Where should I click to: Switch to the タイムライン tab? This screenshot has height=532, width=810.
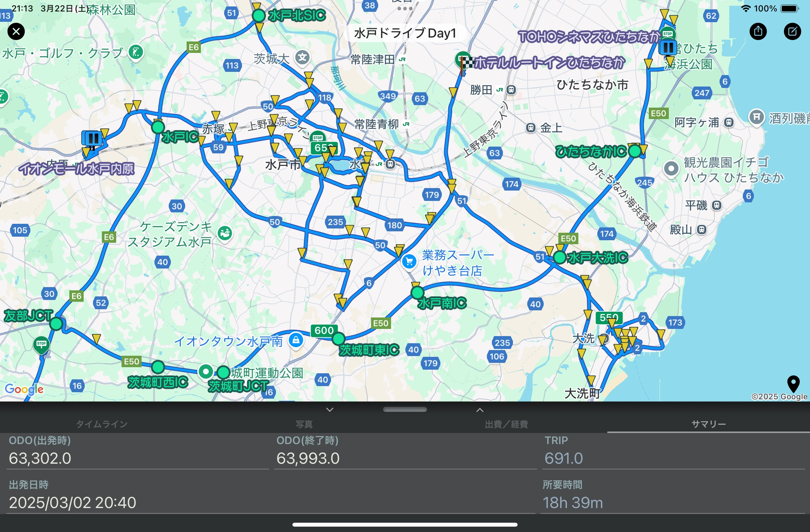102,424
